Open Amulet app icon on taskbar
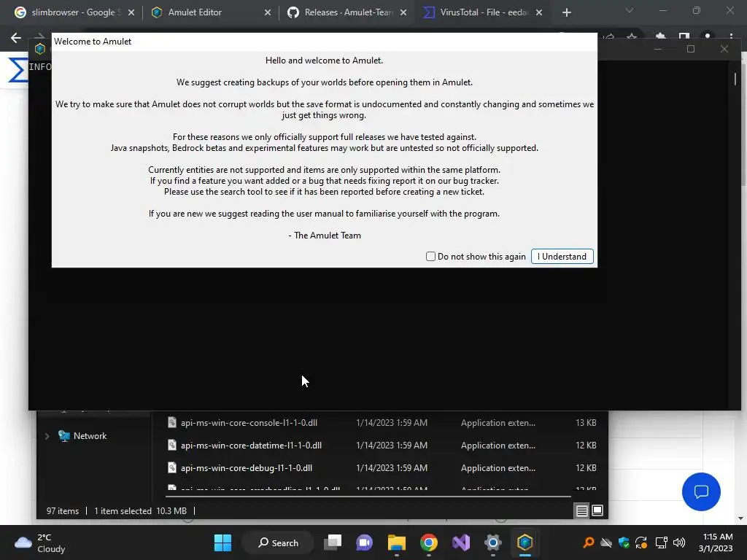 coord(525,542)
